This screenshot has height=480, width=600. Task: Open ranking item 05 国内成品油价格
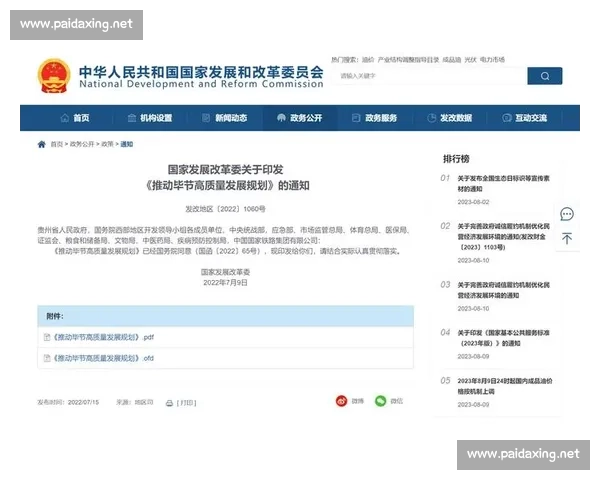[504, 386]
